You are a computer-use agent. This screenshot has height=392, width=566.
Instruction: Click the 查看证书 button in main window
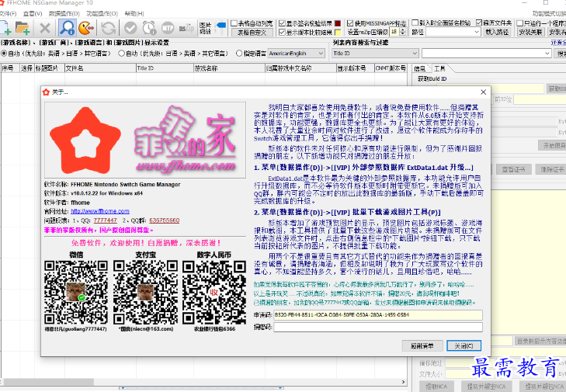[x=513, y=169]
